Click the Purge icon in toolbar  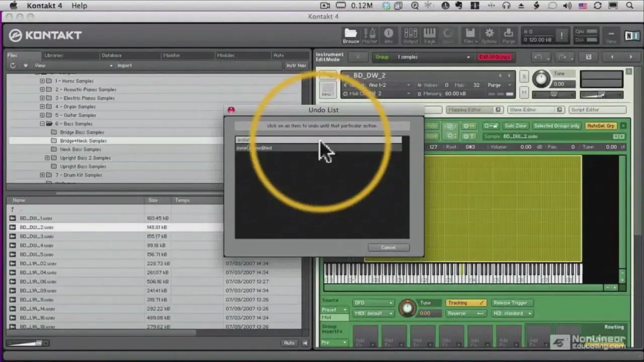509,35
